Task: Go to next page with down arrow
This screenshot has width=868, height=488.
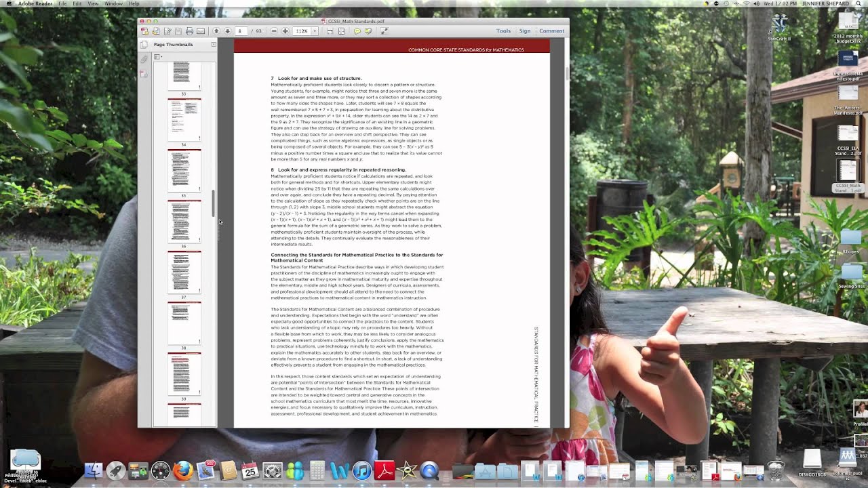Action: point(227,31)
